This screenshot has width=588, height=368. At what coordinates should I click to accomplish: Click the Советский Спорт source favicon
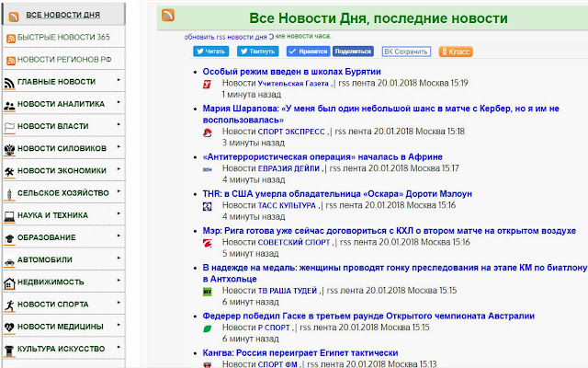tap(207, 243)
